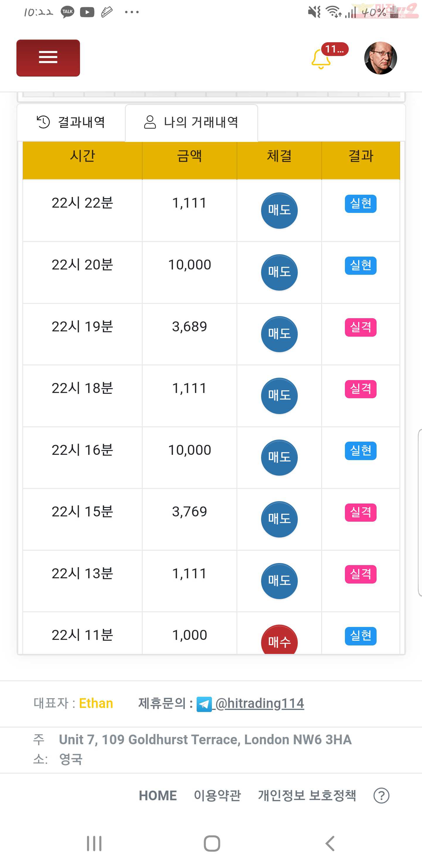
Task: Tap the Android back navigation button
Action: click(330, 844)
